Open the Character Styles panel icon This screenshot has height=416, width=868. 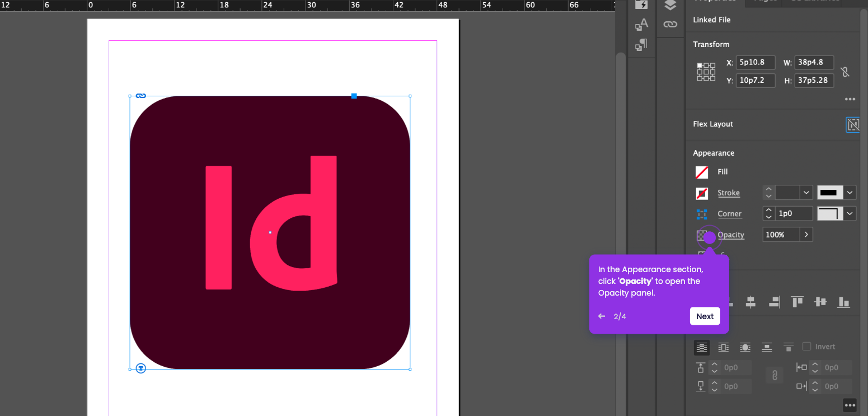(641, 24)
